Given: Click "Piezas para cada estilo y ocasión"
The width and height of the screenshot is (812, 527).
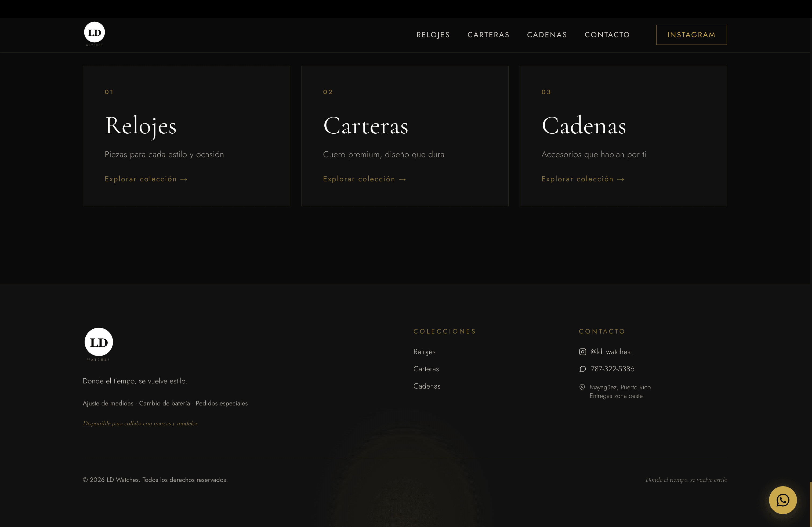Looking at the screenshot, I should pos(164,154).
